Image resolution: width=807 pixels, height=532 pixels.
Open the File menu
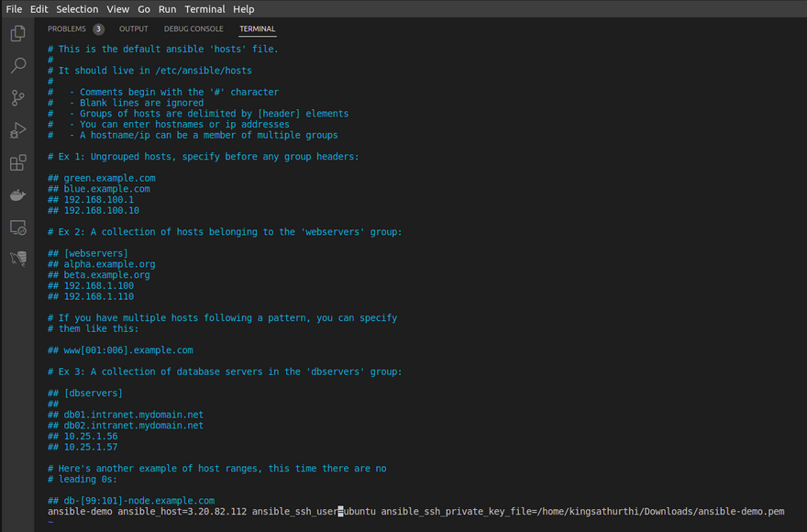(14, 9)
